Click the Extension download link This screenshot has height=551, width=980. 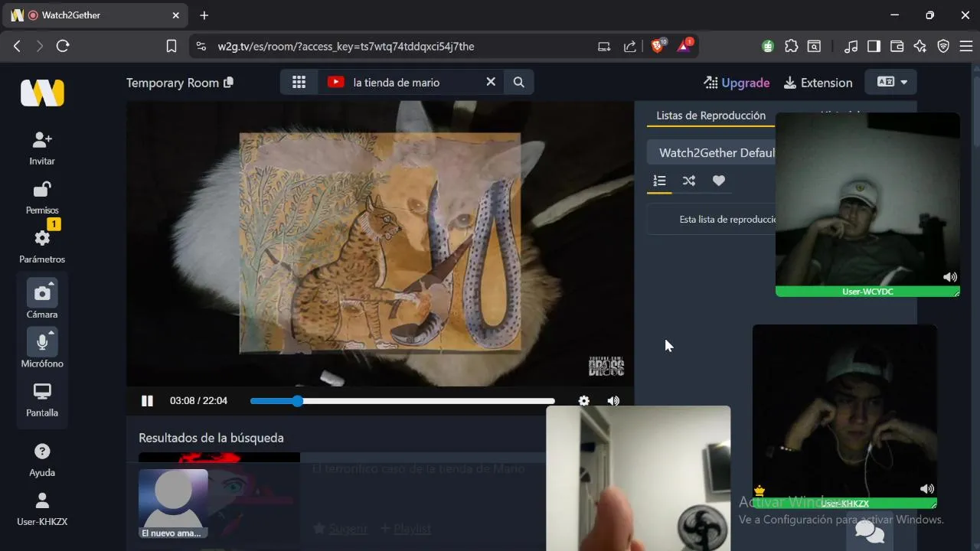click(x=818, y=83)
